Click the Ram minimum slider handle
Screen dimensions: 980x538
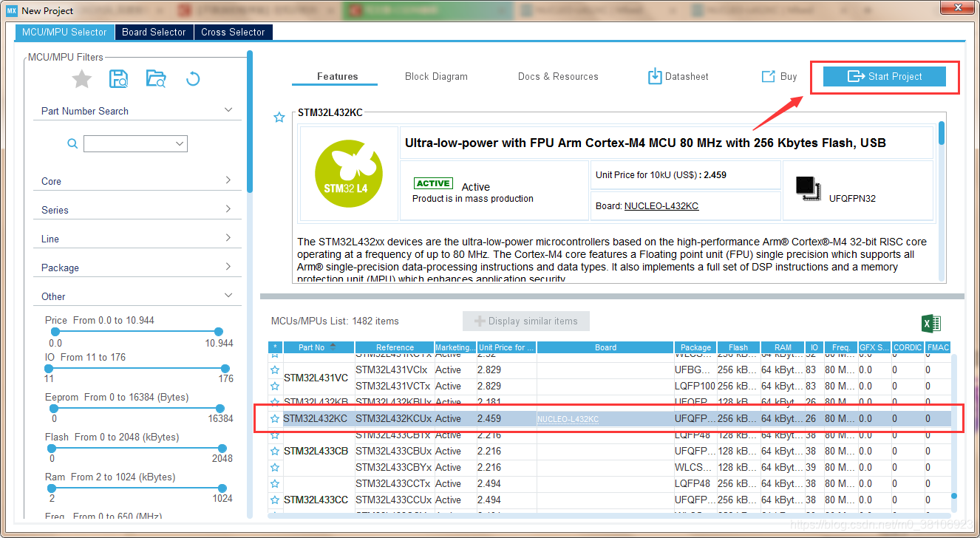[52, 488]
